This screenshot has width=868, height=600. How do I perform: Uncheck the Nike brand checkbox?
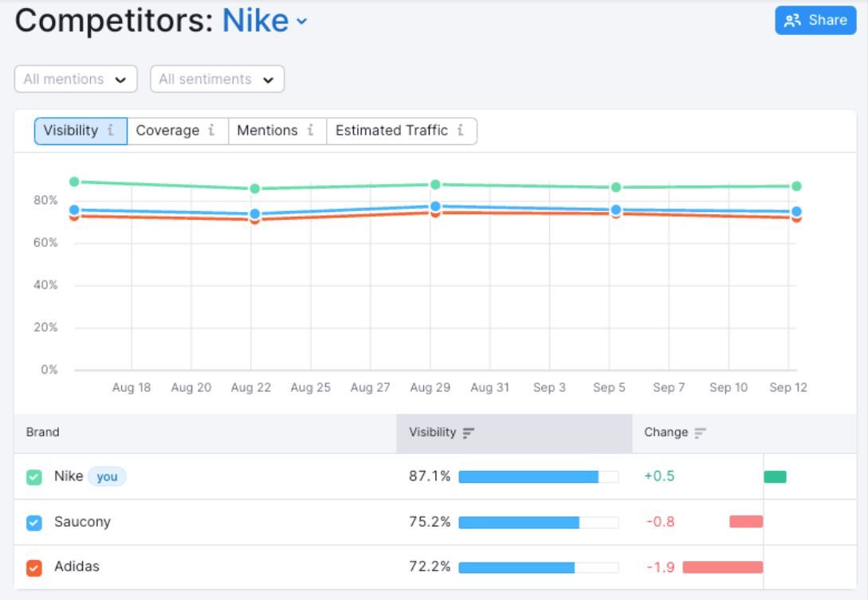[34, 477]
